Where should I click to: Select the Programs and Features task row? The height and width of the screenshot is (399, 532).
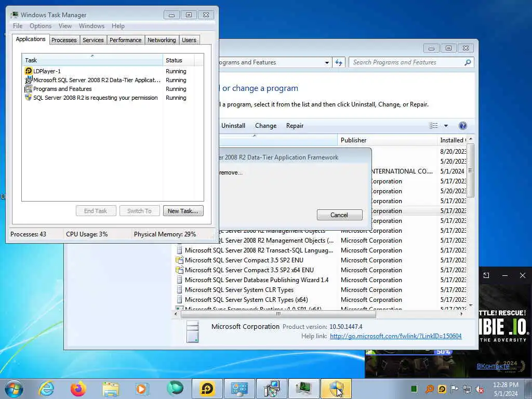[x=113, y=89]
